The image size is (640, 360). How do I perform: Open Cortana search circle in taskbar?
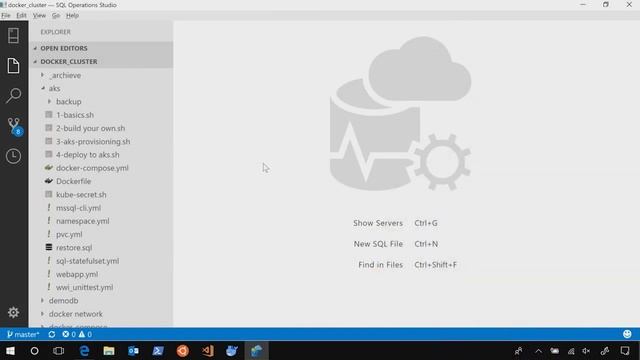(35, 351)
